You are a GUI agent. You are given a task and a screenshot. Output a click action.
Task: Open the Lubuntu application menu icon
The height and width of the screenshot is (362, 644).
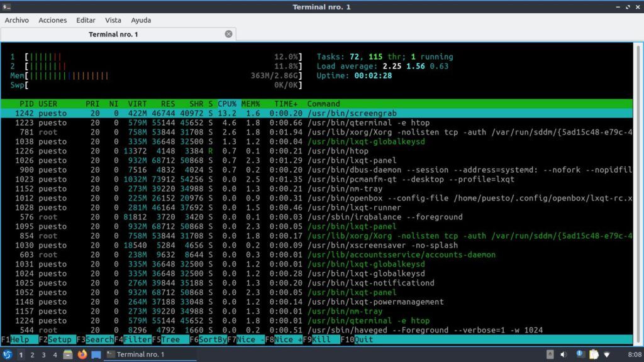click(8, 355)
